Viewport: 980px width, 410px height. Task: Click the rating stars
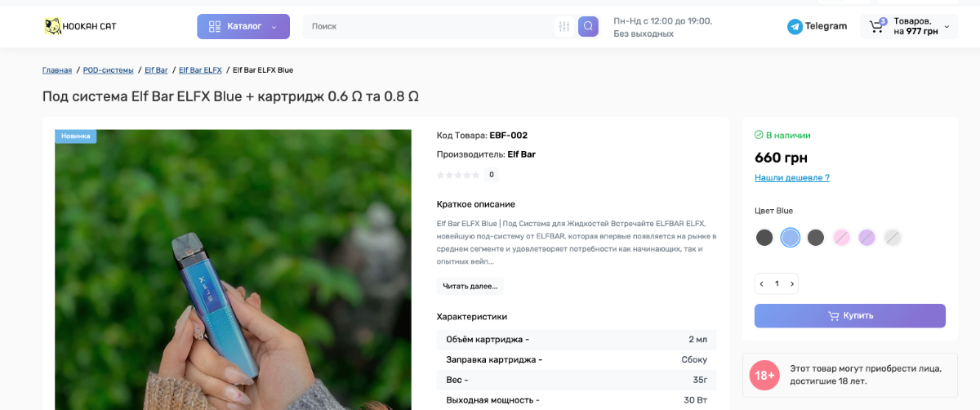458,175
